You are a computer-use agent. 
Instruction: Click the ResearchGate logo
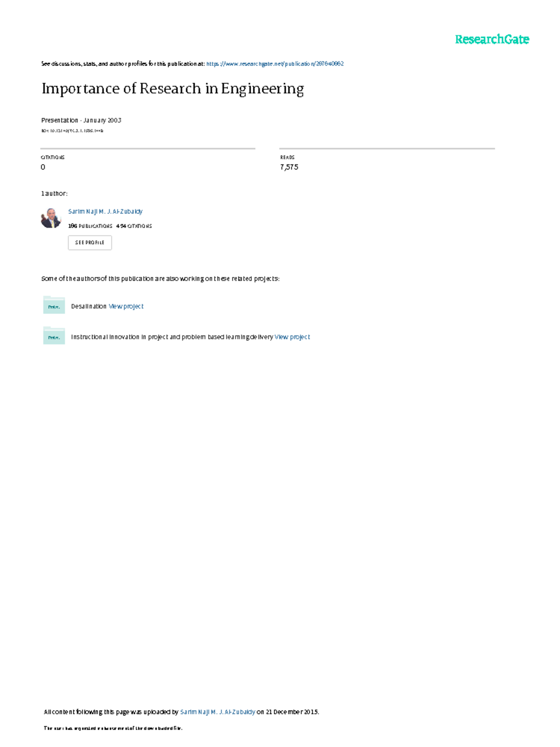tap(492, 40)
